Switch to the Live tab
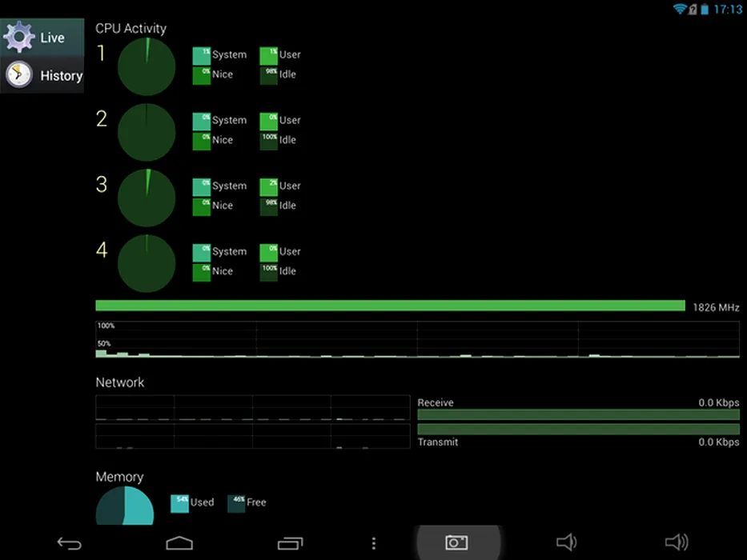 (x=52, y=38)
